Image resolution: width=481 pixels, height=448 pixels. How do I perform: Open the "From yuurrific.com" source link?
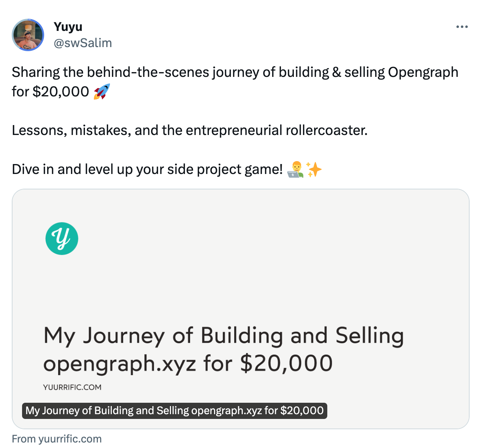coord(57,439)
